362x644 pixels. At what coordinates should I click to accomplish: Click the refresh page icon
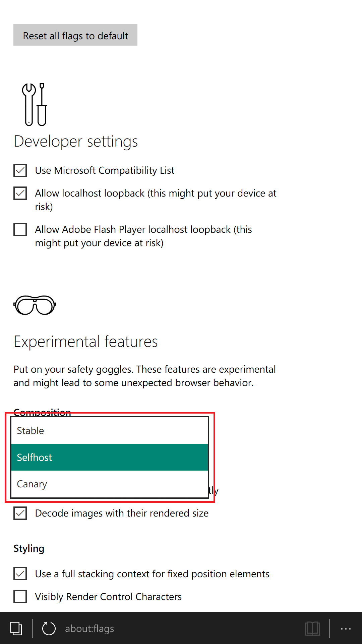point(49,628)
